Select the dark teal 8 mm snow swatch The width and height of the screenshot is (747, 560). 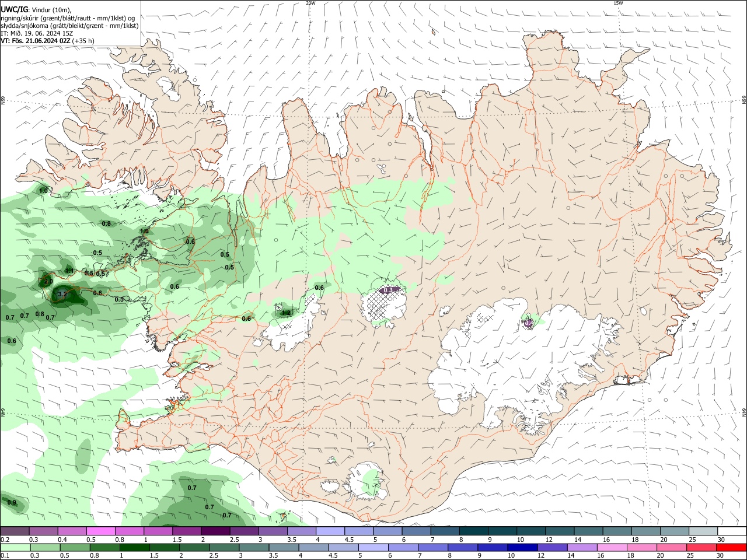pyautogui.click(x=474, y=531)
